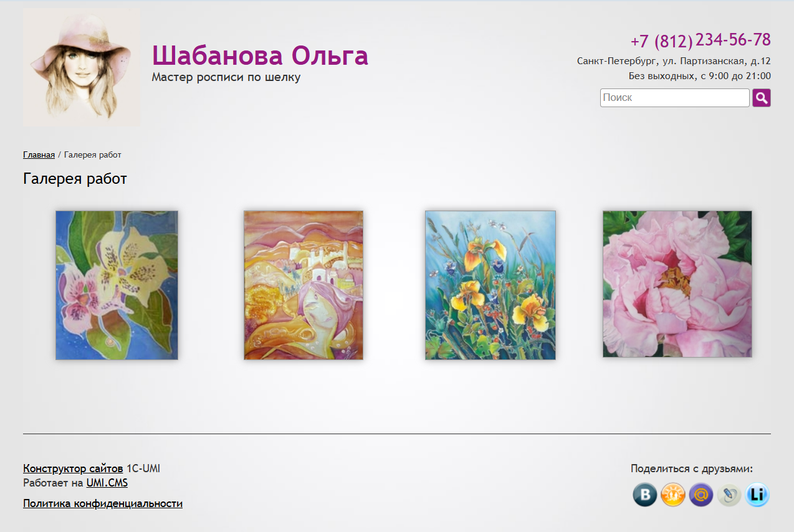Screen dimensions: 794x532
Task: Open the orange city and woman painting
Action: (x=304, y=285)
